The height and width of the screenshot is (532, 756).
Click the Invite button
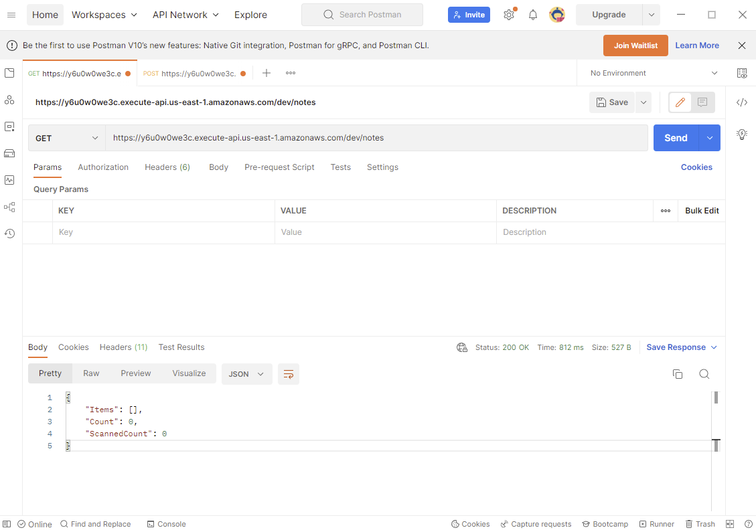(469, 15)
